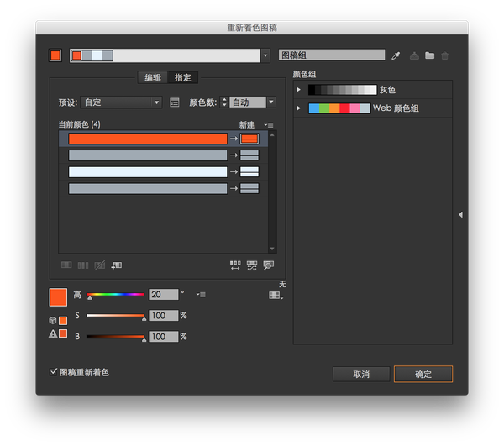504x446 pixels.
Task: Toggle recolor arrow on the orange row
Action: pyautogui.click(x=234, y=139)
